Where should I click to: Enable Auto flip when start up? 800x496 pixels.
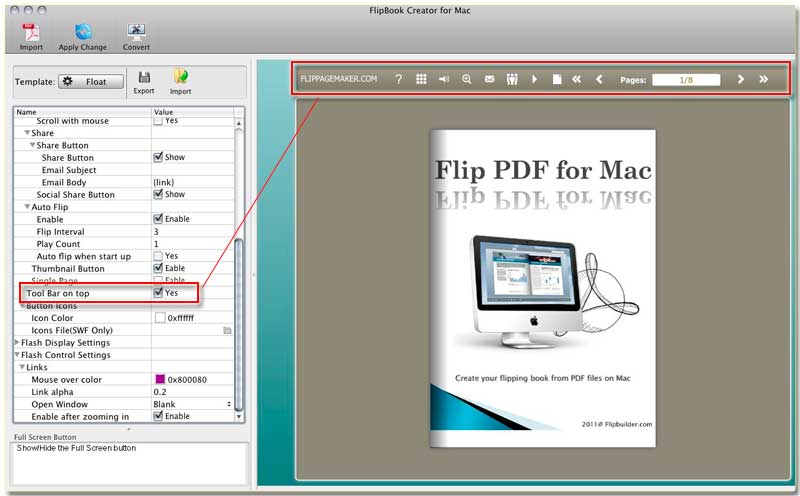[158, 256]
